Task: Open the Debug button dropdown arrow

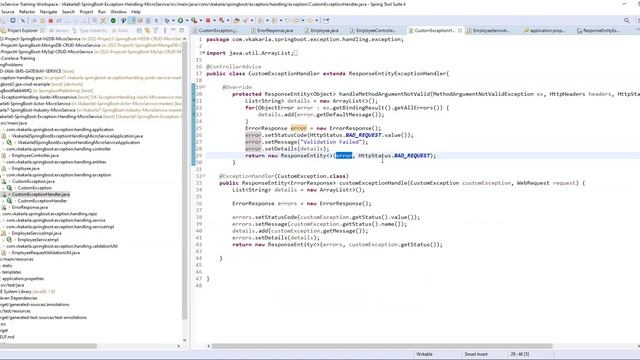Action: tap(173, 20)
